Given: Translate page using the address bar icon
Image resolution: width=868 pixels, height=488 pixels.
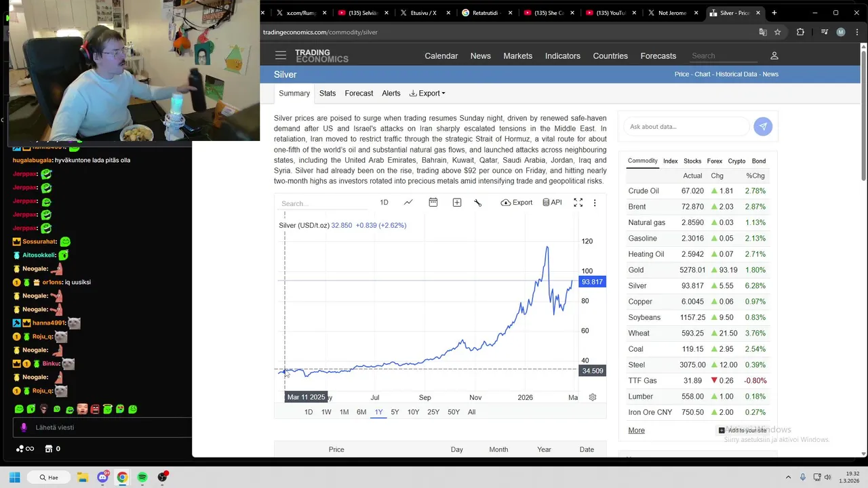Looking at the screenshot, I should pyautogui.click(x=763, y=32).
